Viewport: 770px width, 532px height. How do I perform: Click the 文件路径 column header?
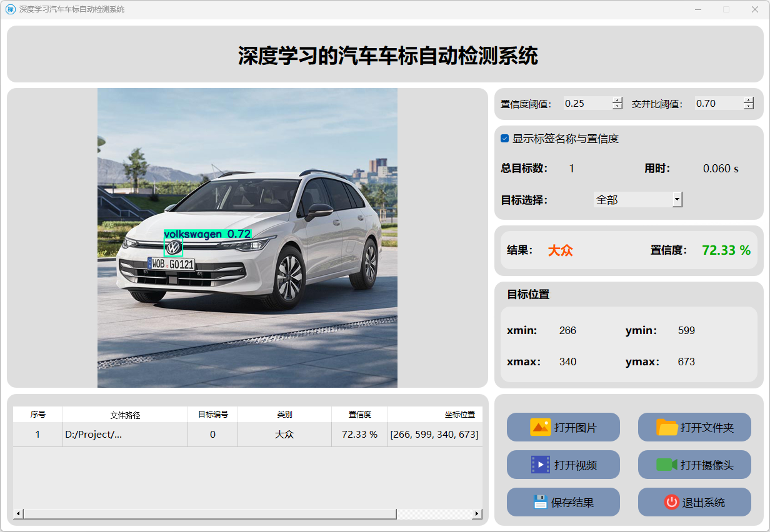tap(125, 414)
